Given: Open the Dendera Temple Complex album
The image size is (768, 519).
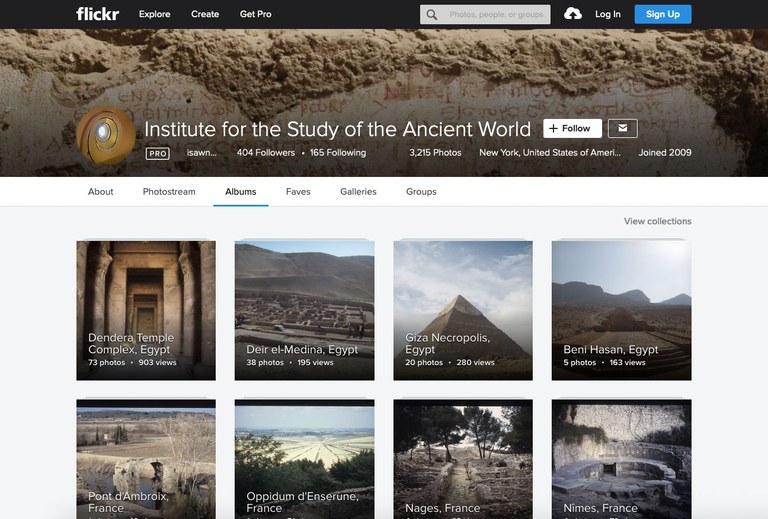Looking at the screenshot, I should (146, 310).
